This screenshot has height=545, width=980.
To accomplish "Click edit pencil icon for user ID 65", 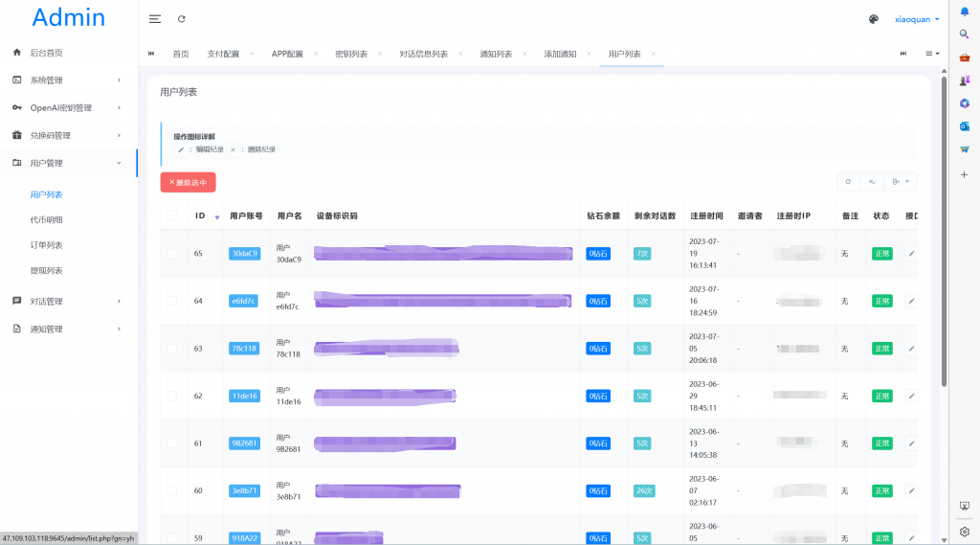I will pos(911,253).
